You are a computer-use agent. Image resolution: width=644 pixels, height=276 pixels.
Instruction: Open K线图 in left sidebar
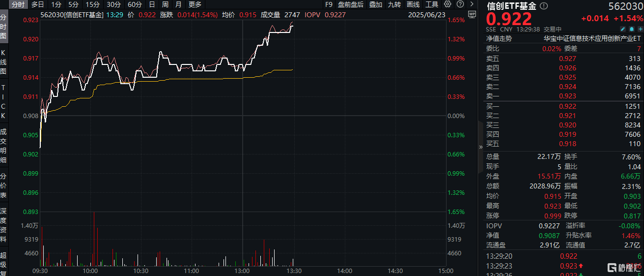[x=3, y=61]
